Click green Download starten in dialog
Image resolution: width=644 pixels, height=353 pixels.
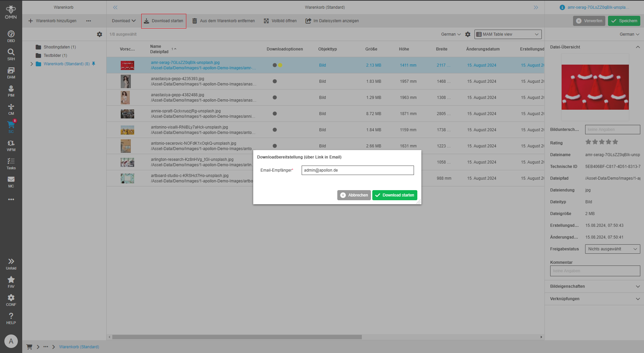[394, 195]
